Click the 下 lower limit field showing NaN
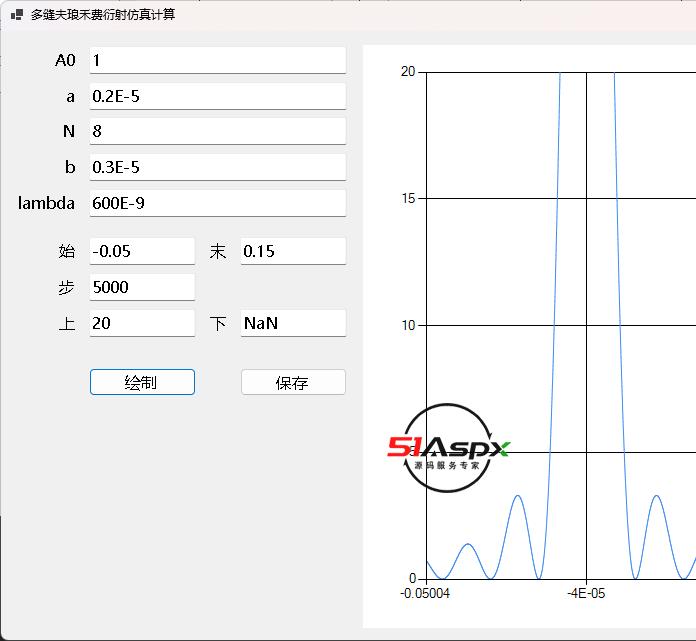The width and height of the screenshot is (696, 641). 293,323
